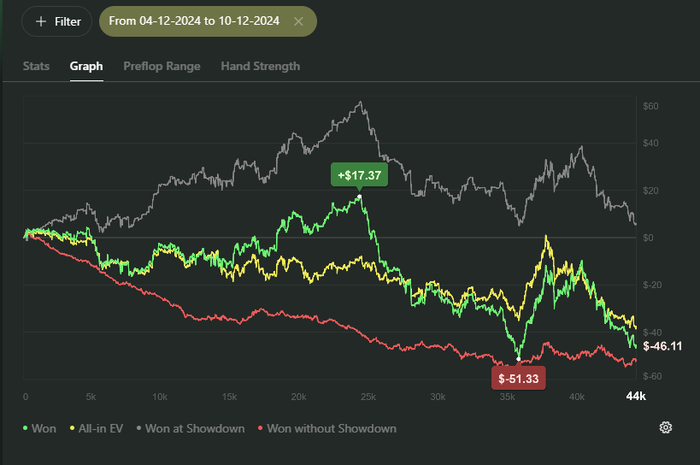Viewport: 700px width, 465px height.
Task: Click the plus icon in the Filter button
Action: 41,21
